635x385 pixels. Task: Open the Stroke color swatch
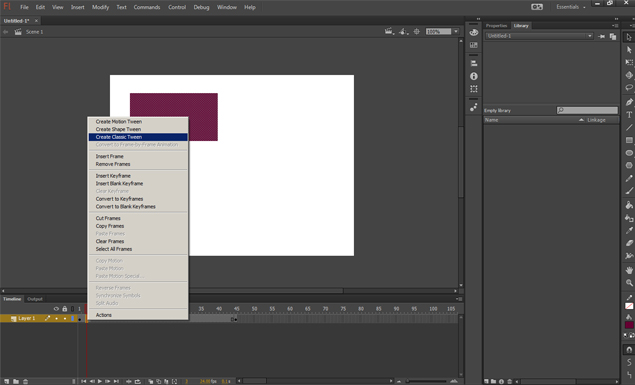[x=629, y=306]
